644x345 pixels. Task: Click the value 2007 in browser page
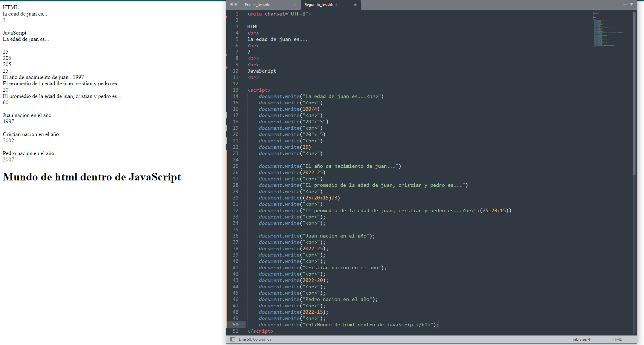coord(8,160)
